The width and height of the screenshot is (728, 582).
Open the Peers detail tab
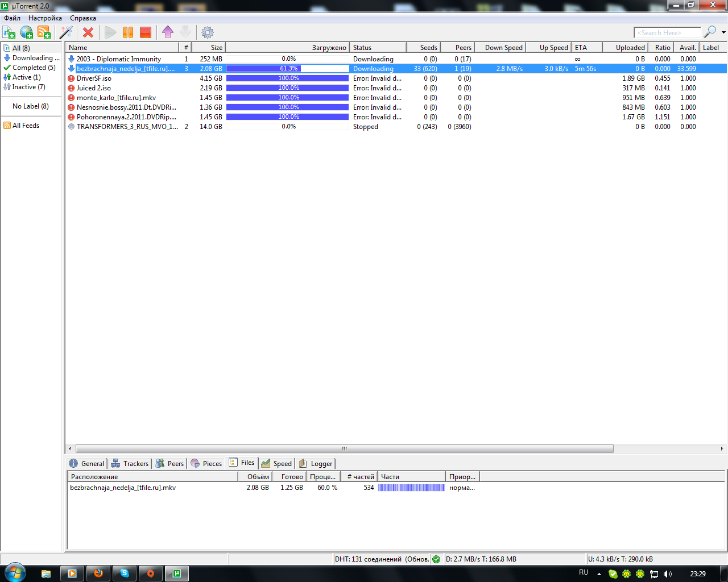(169, 463)
